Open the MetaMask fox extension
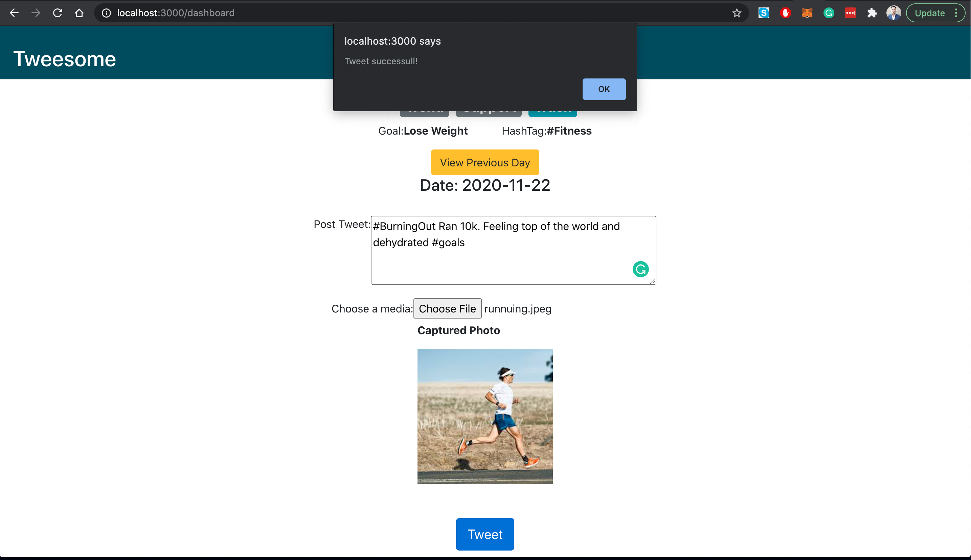Viewport: 971px width, 560px height. [807, 13]
